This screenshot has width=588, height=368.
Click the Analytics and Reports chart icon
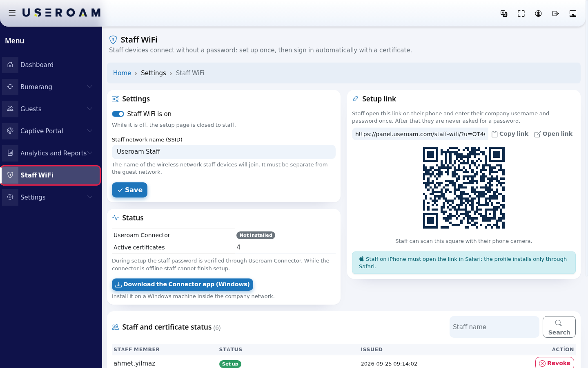[10, 153]
